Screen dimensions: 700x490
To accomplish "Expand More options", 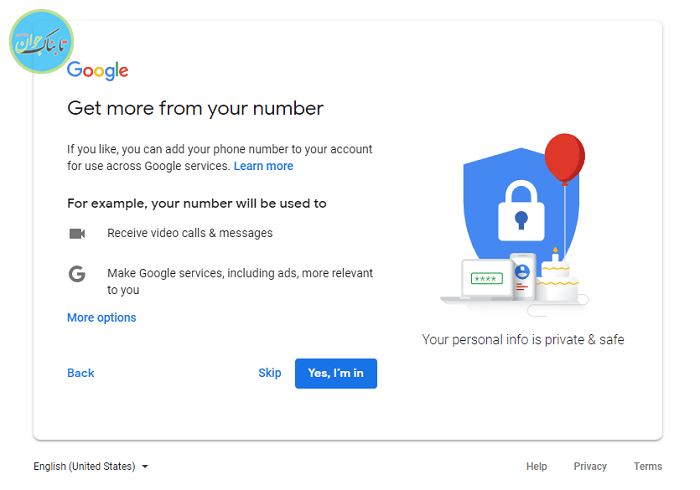I will pos(101,318).
